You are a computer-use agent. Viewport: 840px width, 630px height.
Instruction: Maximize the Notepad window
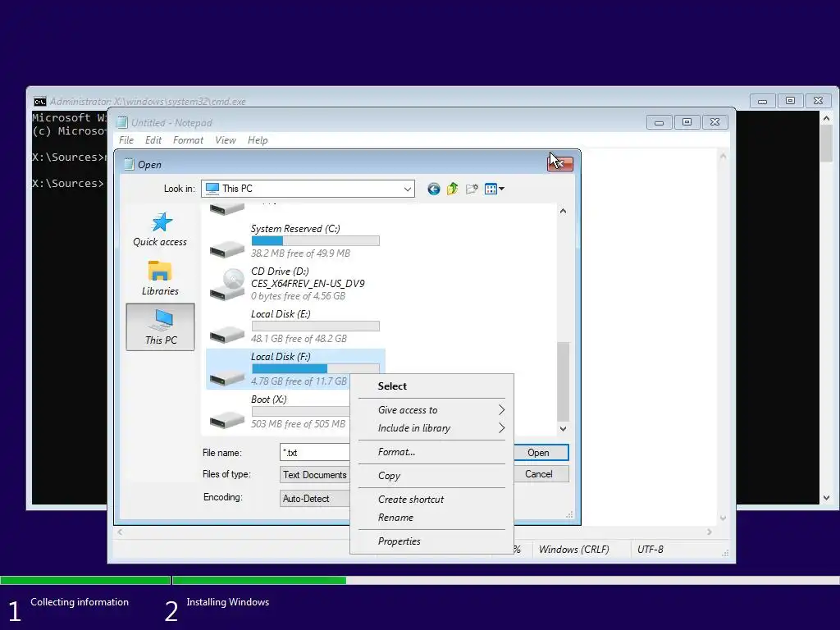(687, 123)
